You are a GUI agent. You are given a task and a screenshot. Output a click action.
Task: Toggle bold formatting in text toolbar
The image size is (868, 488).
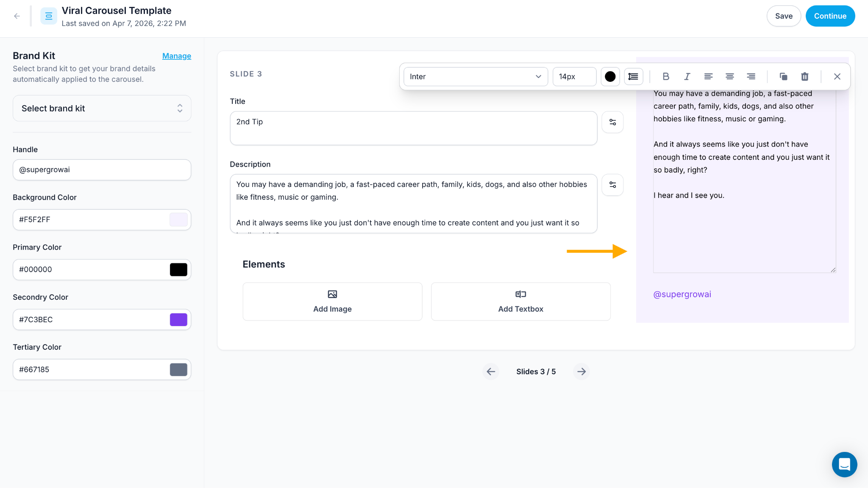pyautogui.click(x=666, y=76)
